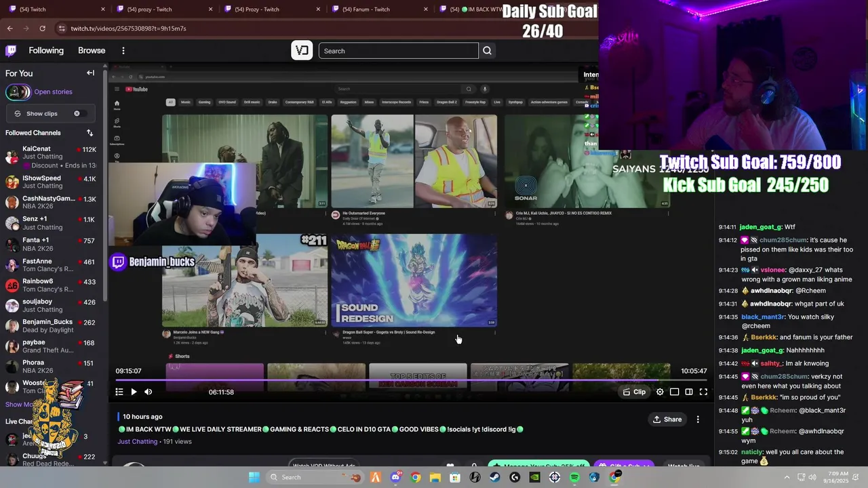Open the Just Chatting category link

(138, 442)
